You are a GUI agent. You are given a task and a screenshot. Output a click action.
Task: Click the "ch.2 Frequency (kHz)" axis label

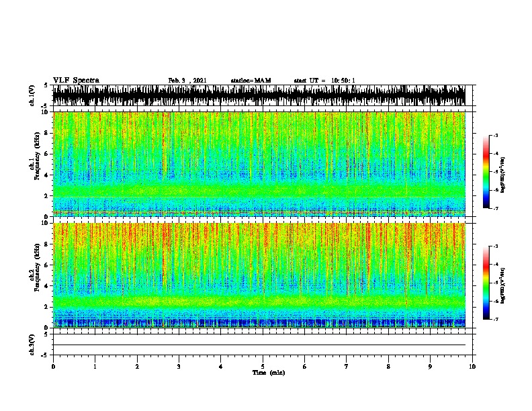tap(34, 267)
